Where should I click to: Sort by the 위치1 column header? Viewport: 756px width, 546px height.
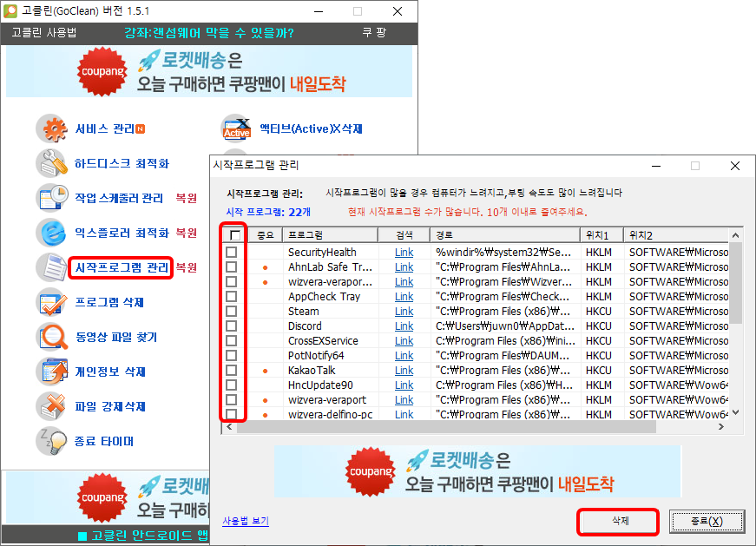click(602, 235)
